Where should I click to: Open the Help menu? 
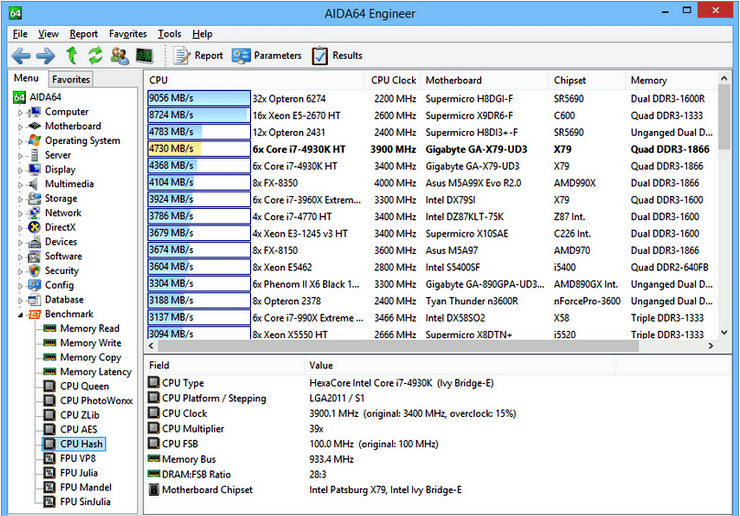click(202, 34)
